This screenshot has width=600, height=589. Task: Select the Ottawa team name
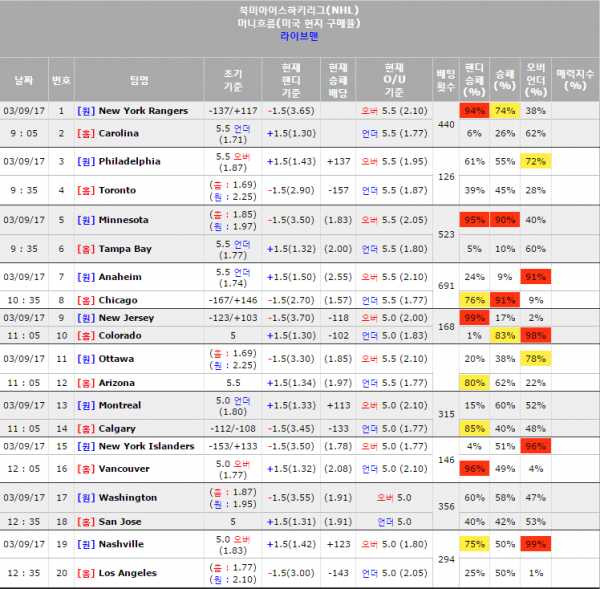coord(116,359)
